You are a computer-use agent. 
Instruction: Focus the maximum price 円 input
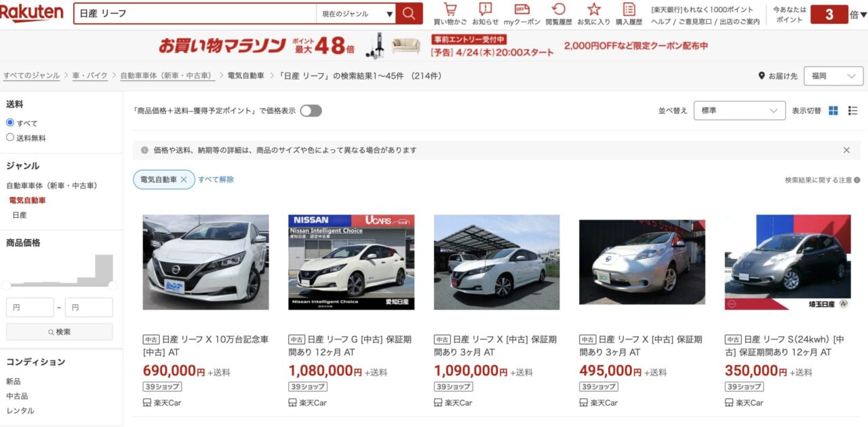[89, 308]
